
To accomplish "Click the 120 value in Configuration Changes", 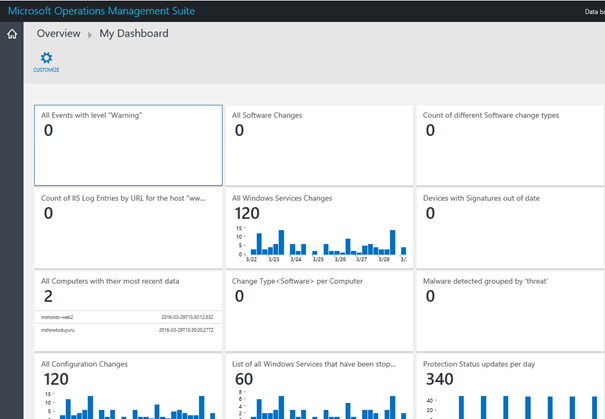I will click(x=56, y=379).
